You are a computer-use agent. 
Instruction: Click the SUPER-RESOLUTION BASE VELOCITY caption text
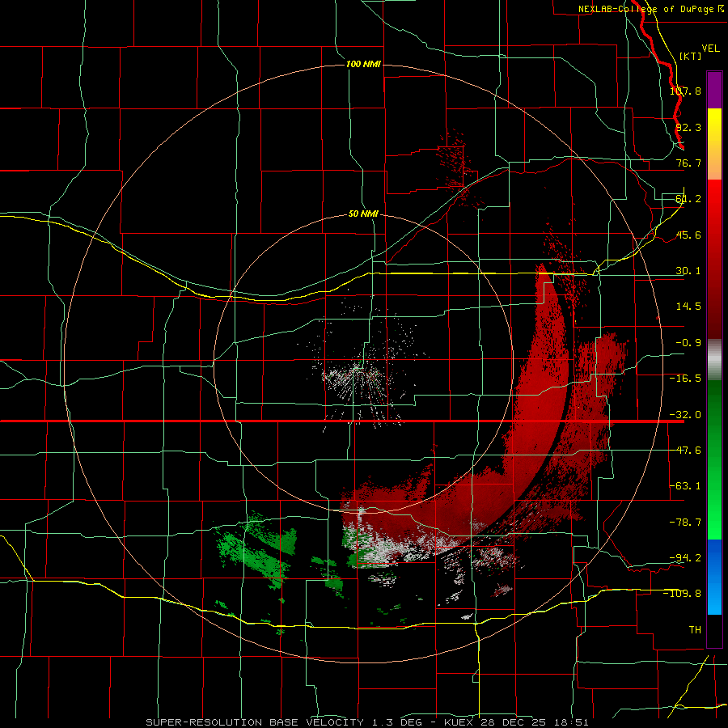(255, 722)
